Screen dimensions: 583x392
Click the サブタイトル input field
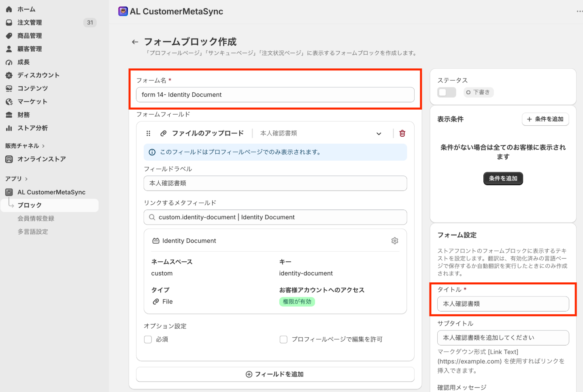pyautogui.click(x=503, y=338)
